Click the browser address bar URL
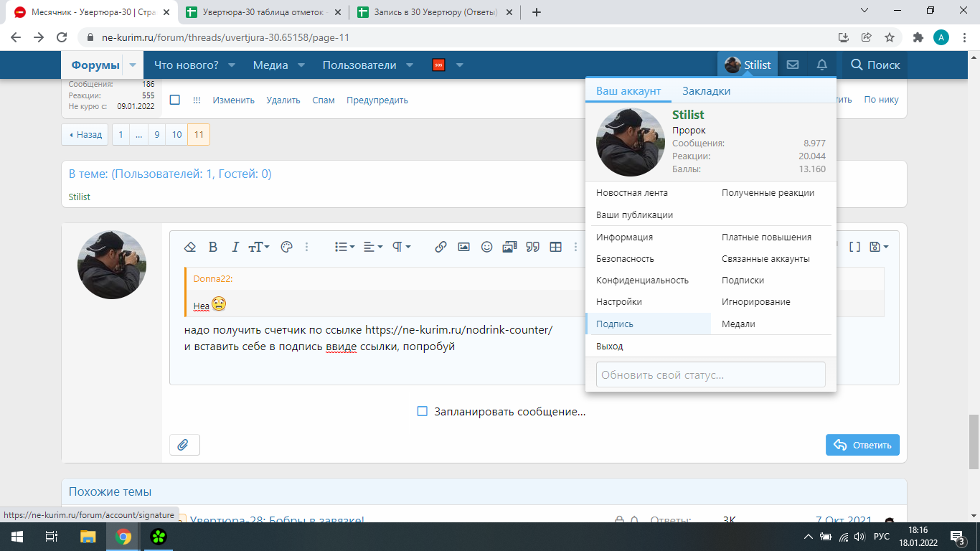 pos(226,37)
